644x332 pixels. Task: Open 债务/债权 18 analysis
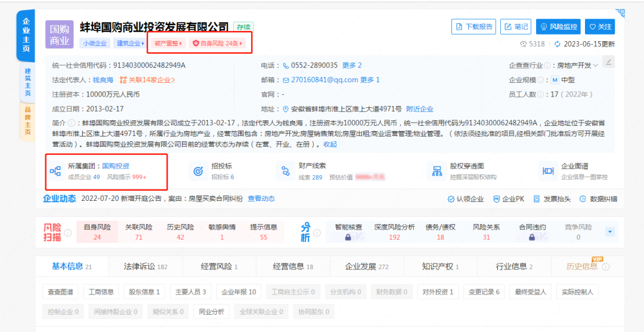point(440,232)
